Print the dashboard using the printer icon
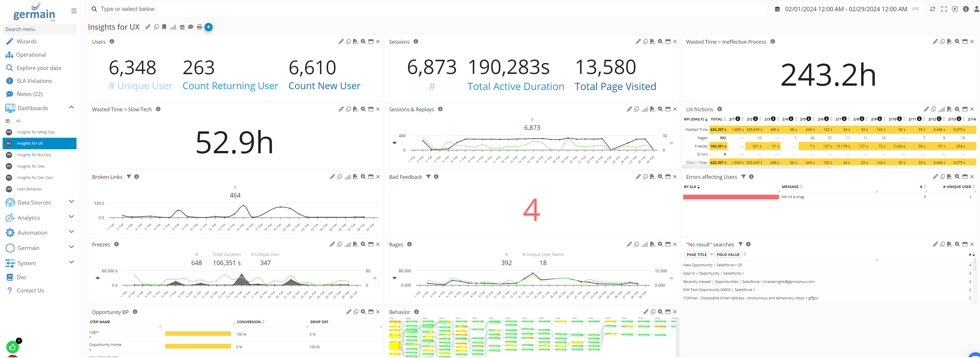 (x=199, y=27)
